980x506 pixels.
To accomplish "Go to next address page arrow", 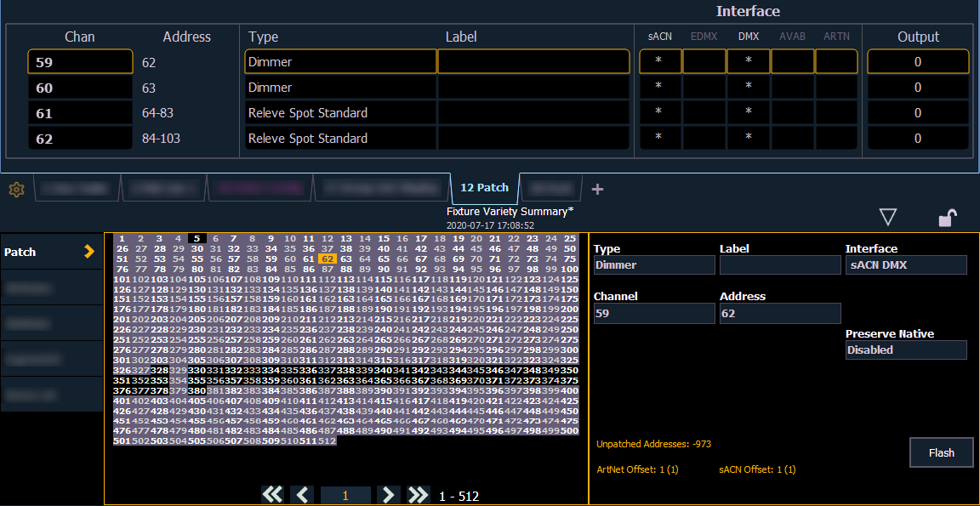I will (x=388, y=495).
